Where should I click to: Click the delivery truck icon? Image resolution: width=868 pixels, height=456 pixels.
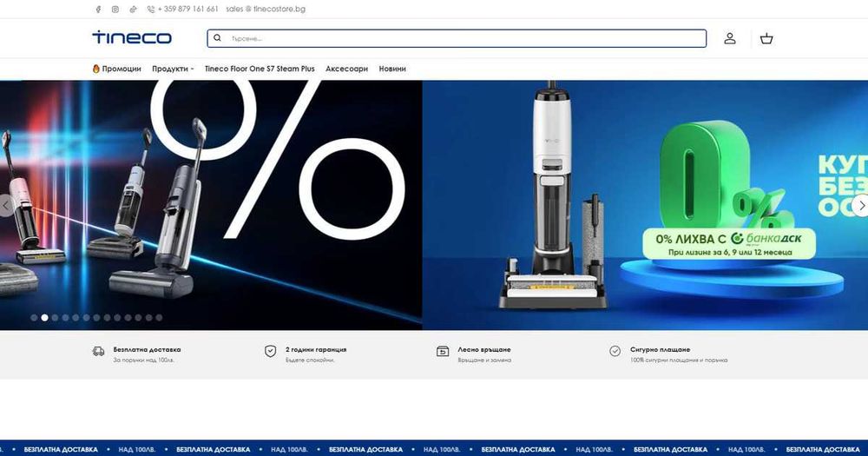click(99, 351)
